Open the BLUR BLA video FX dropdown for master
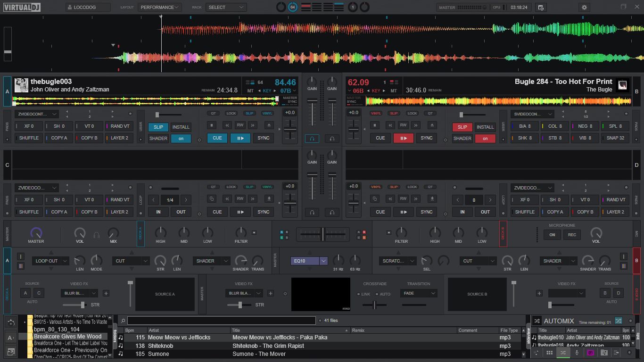 point(244,293)
